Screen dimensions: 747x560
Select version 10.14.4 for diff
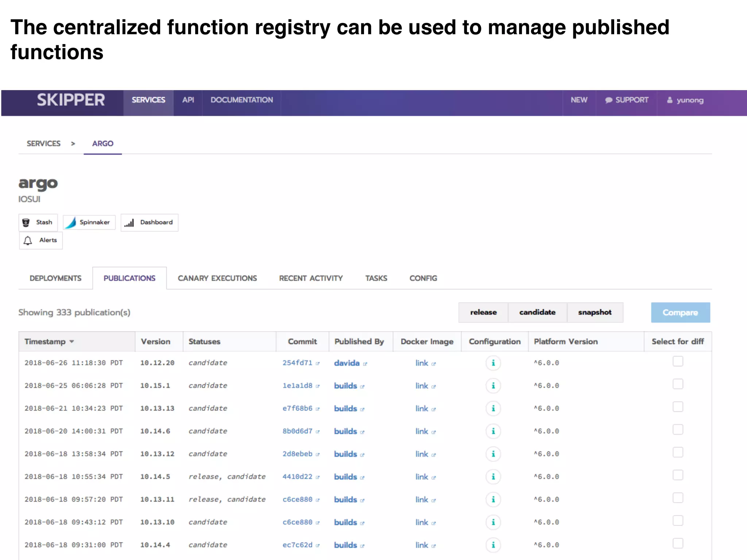coord(678,543)
